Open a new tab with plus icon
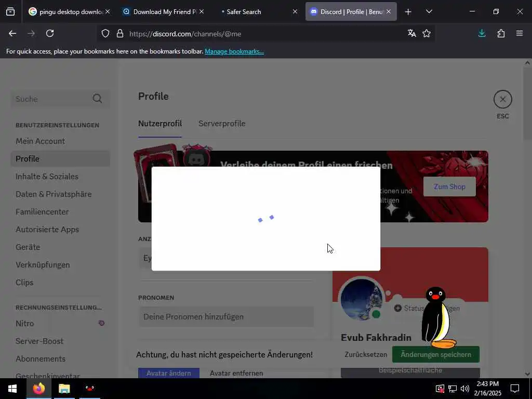The width and height of the screenshot is (532, 399). coord(408,12)
